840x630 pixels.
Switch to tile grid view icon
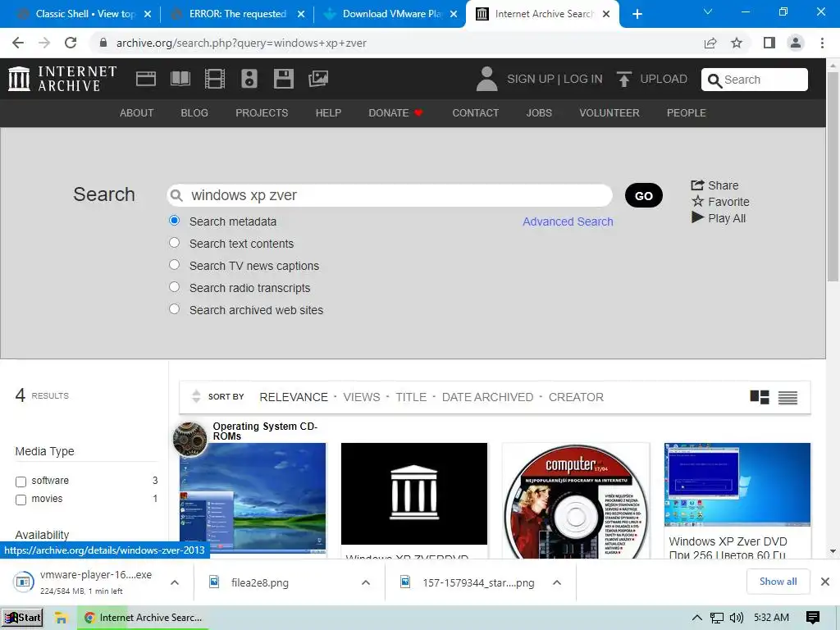760,397
